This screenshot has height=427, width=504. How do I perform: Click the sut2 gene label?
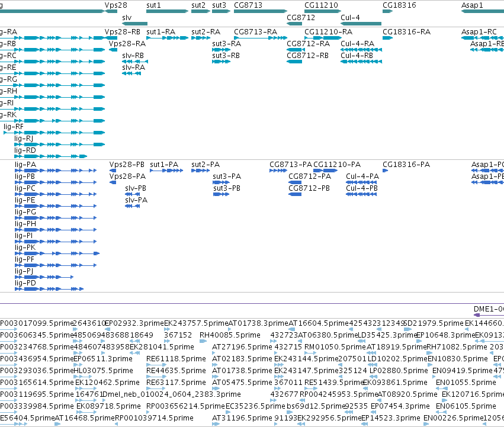(198, 5)
